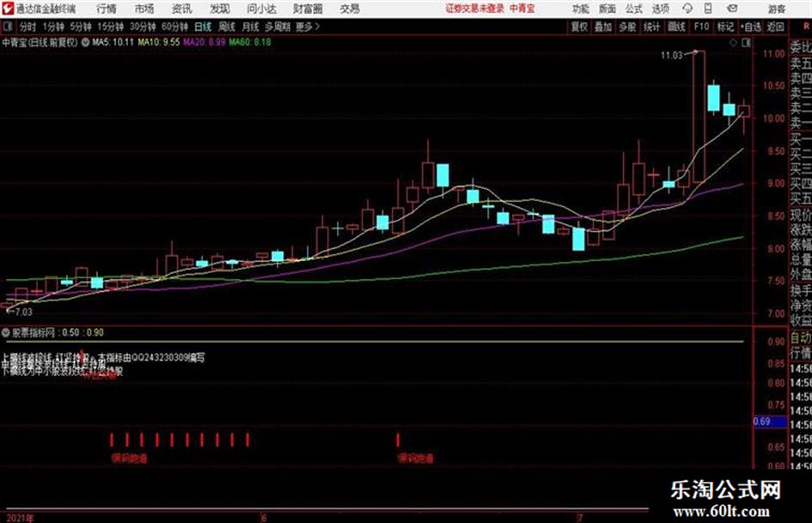Open the customer service headset icon
This screenshot has height=523, width=812.
coord(687,9)
